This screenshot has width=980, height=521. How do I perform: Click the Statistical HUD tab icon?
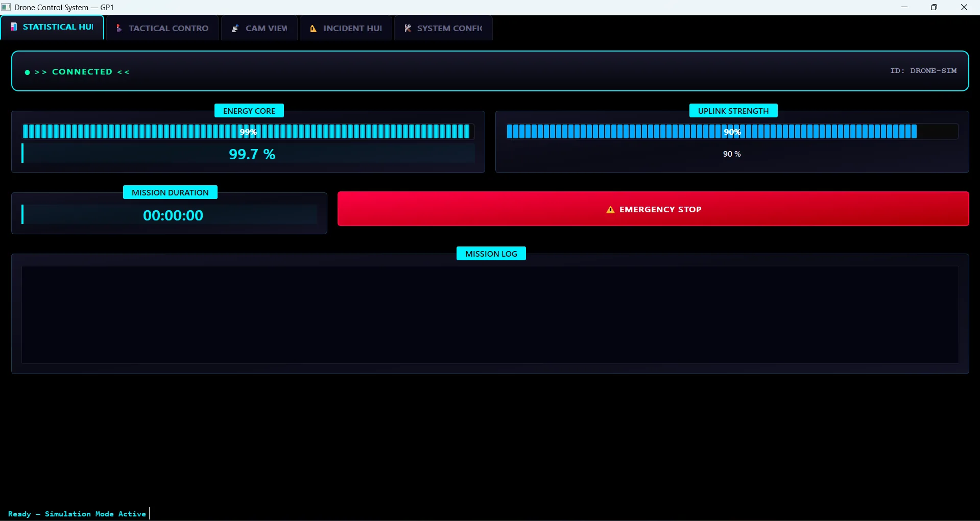(14, 27)
